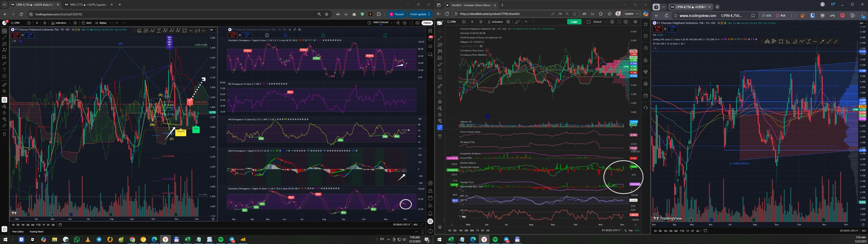Screen dimensions: 868x244
Task: Select 5Y range in right TradingView window
Action: (x=693, y=231)
